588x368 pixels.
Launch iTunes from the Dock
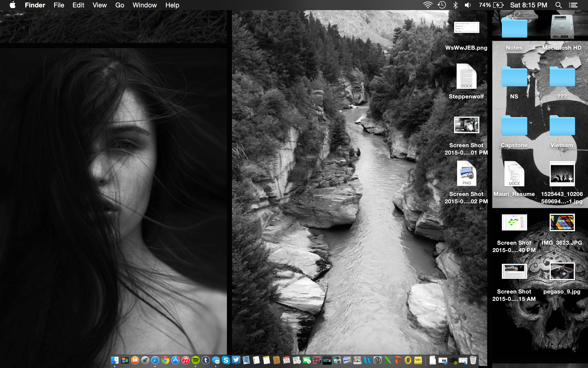coord(186,360)
